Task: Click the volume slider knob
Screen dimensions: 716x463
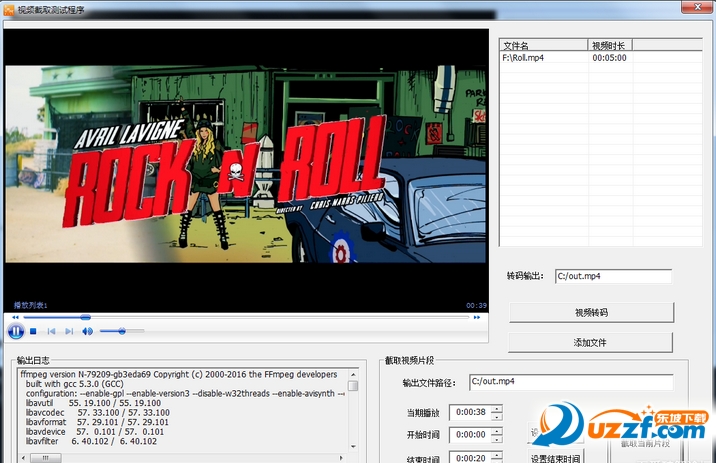Action: pos(122,331)
